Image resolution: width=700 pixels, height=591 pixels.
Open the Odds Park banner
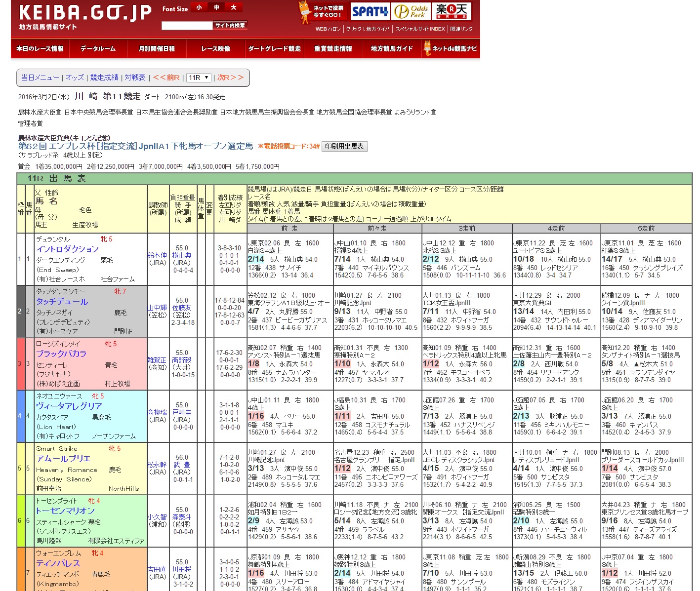[411, 11]
